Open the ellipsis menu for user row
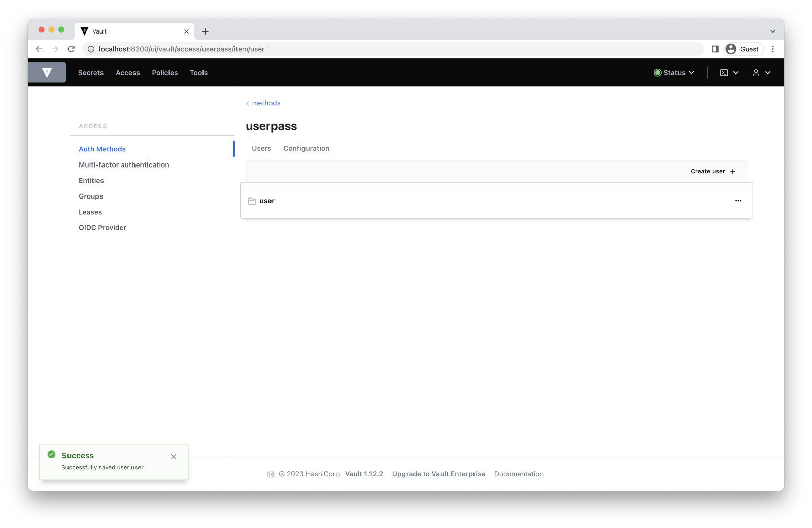The height and width of the screenshot is (528, 812). (738, 201)
